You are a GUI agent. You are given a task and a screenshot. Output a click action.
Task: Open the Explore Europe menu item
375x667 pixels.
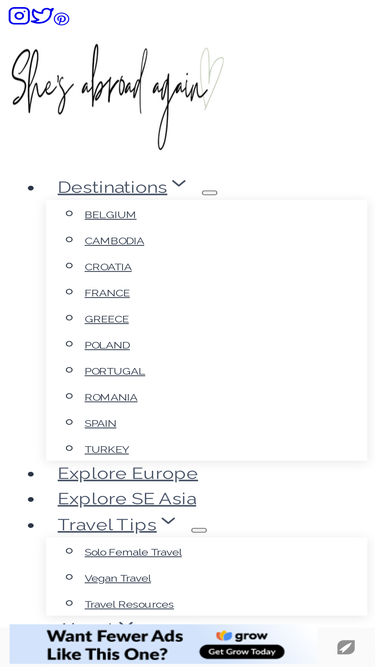tap(128, 473)
